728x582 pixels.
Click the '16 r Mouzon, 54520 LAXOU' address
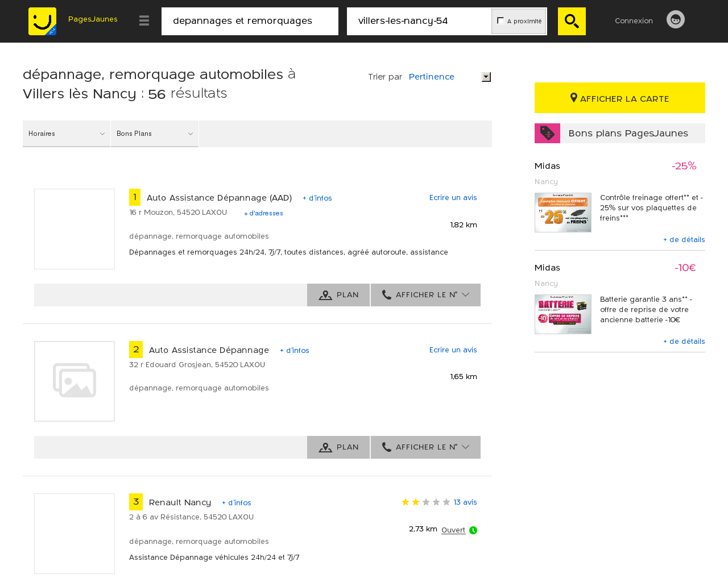tap(178, 213)
